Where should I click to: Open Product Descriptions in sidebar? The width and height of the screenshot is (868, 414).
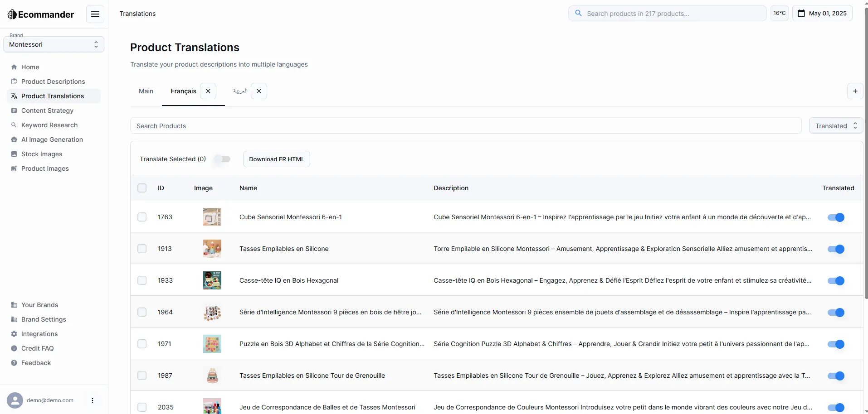coord(53,82)
